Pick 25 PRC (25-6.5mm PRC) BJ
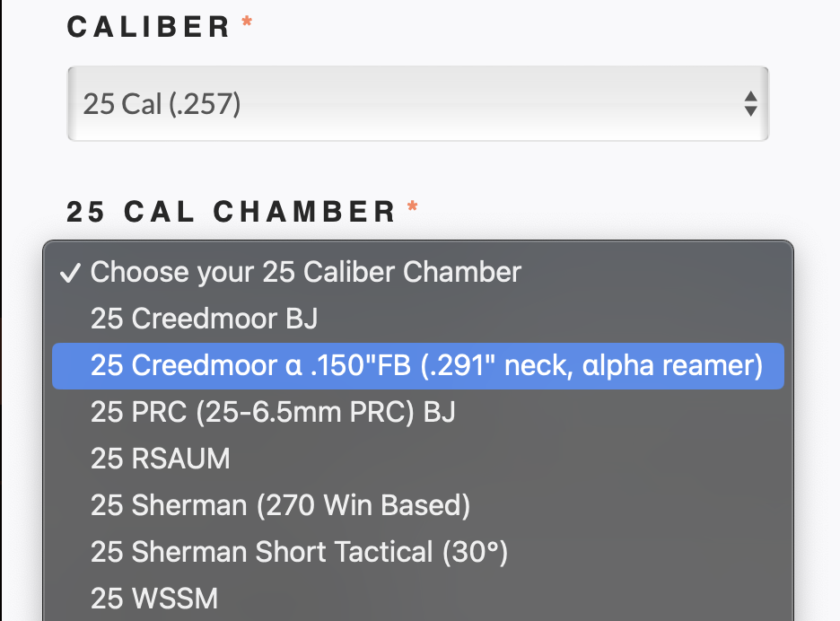 [273, 412]
